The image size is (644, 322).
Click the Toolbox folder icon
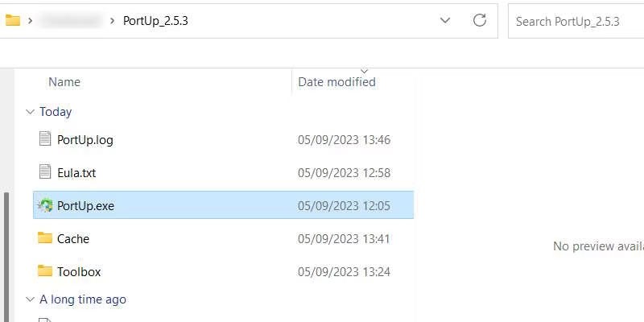45,271
